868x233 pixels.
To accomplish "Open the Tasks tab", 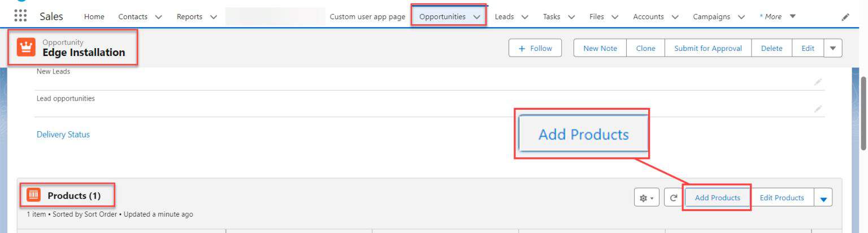I will click(x=552, y=17).
